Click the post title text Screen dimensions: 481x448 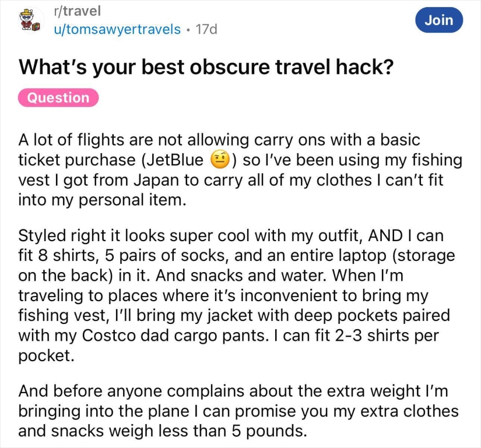207,67
